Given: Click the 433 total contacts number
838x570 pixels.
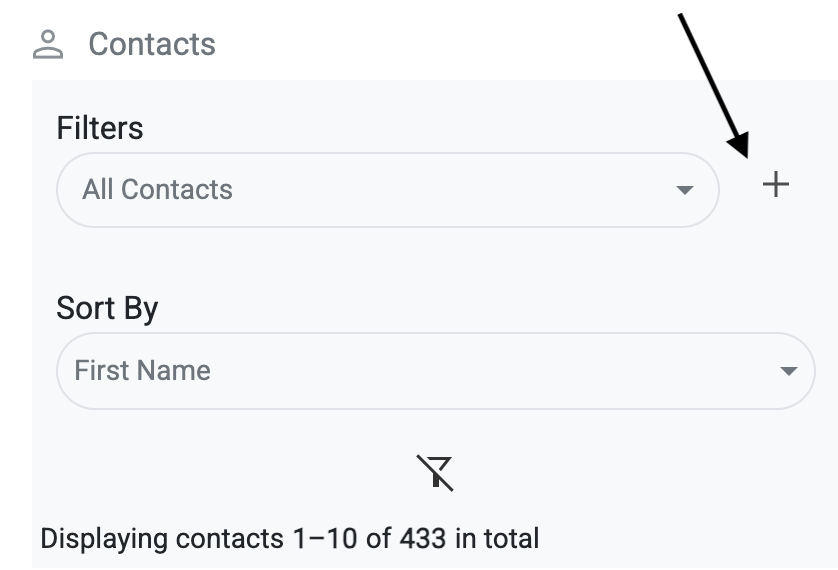Looking at the screenshot, I should point(422,539).
